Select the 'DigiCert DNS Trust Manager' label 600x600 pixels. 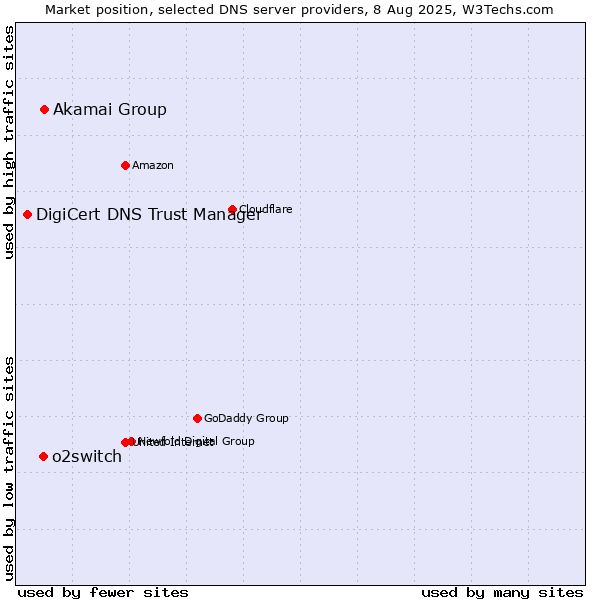[x=149, y=215]
